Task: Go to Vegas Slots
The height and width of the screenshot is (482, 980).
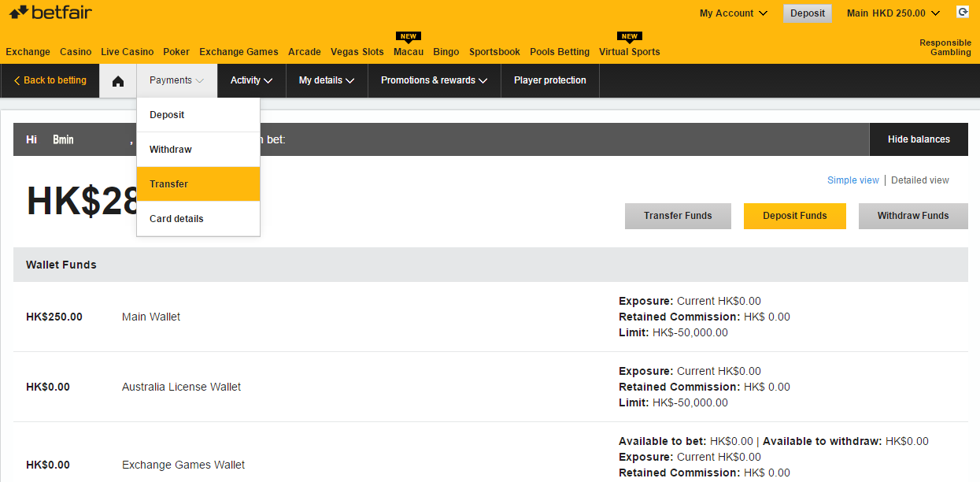Action: pyautogui.click(x=357, y=52)
